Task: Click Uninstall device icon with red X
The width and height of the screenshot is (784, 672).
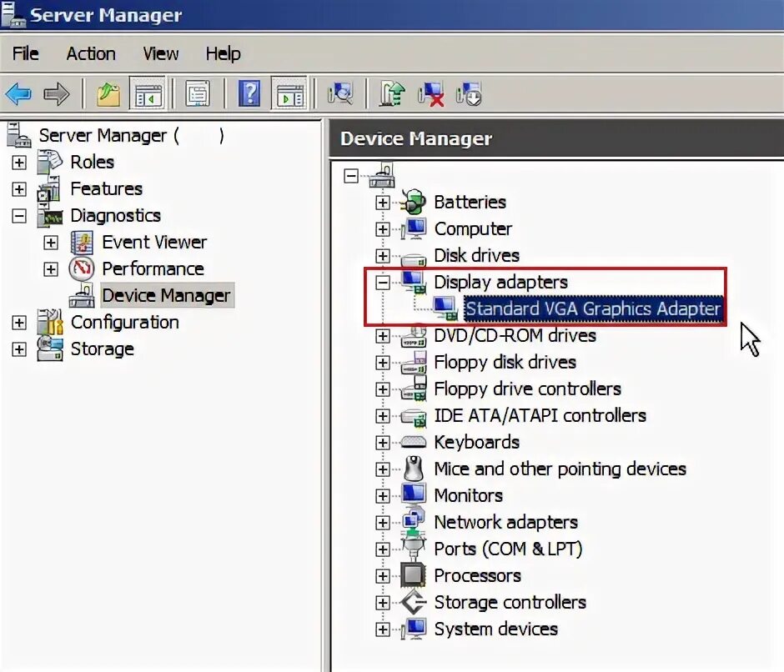Action: pyautogui.click(x=430, y=93)
